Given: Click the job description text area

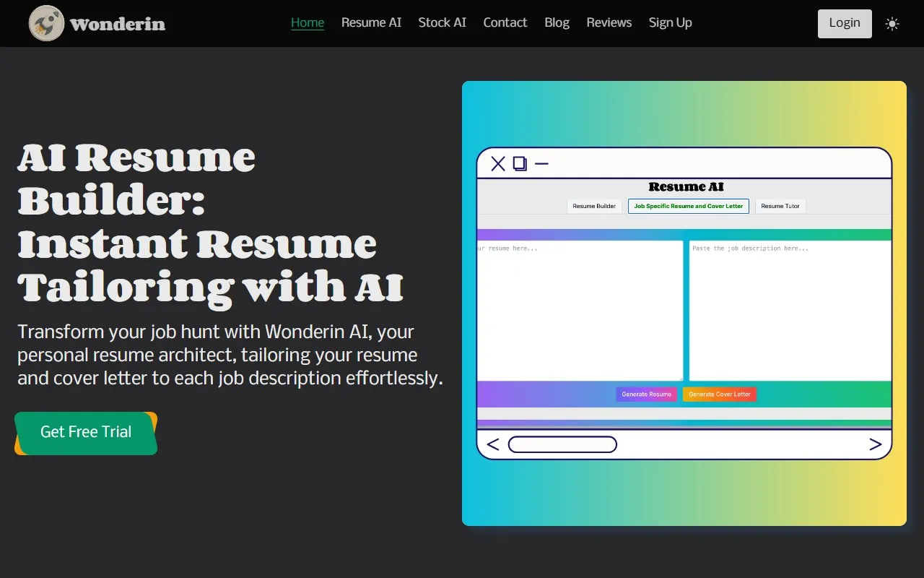Looking at the screenshot, I should pos(790,311).
